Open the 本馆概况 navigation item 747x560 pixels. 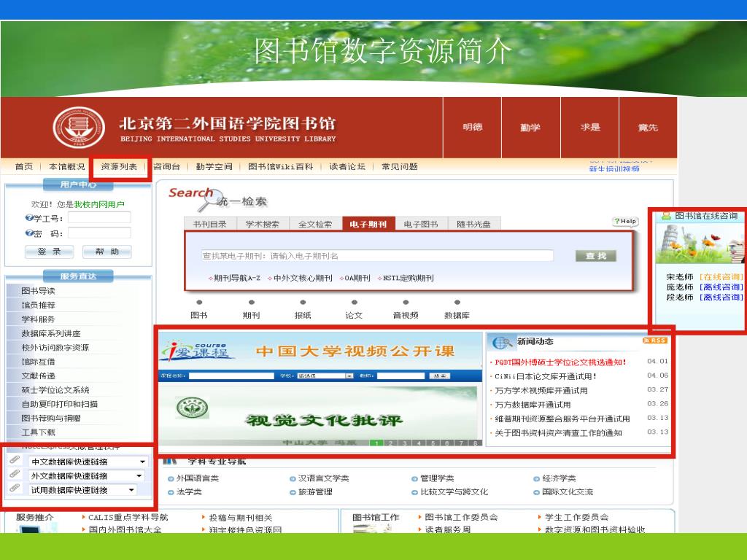point(66,167)
